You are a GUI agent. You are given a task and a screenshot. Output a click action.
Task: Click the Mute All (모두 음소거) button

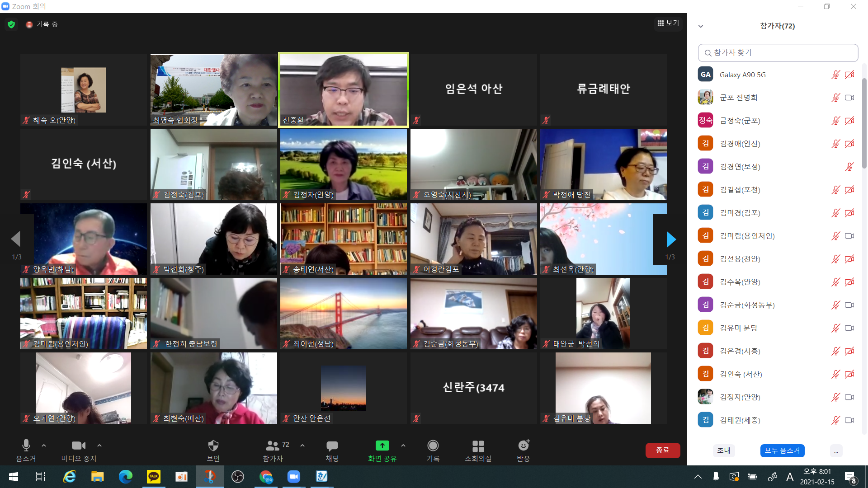782,450
